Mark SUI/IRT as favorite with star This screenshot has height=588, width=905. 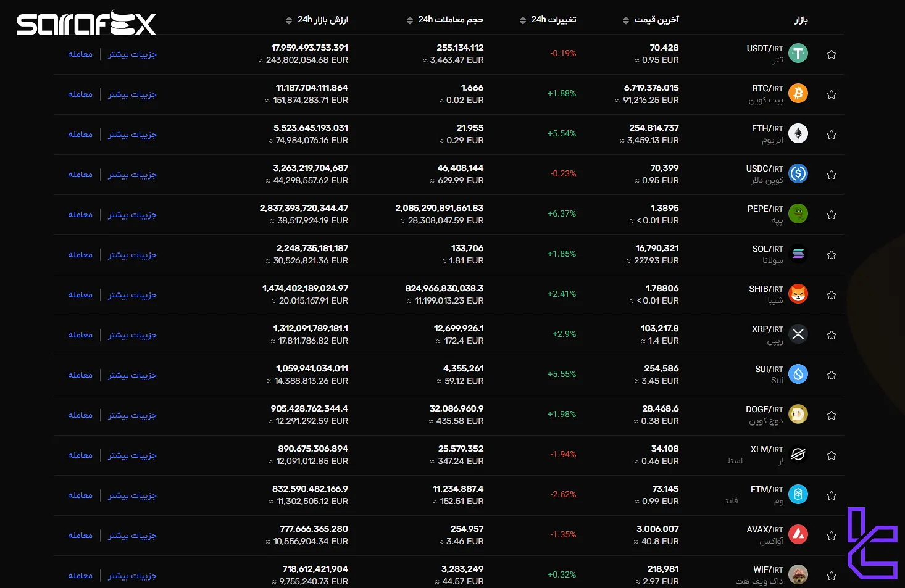(832, 375)
